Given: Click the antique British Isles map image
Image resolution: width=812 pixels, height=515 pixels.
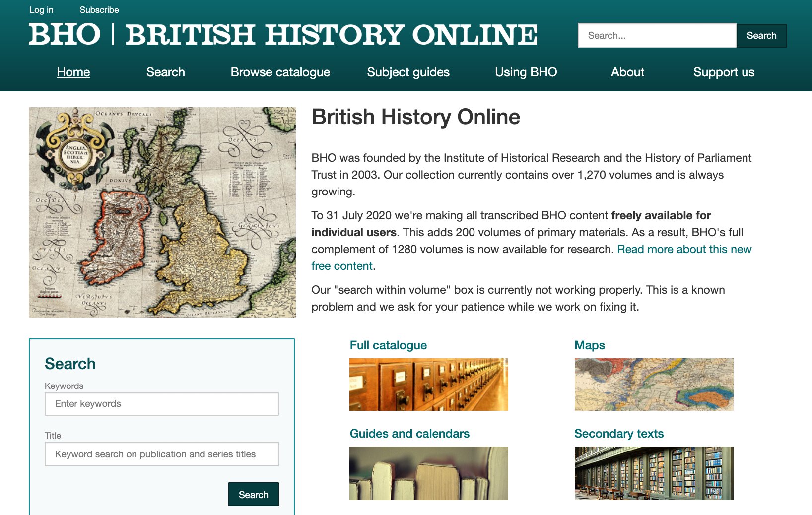Looking at the screenshot, I should tap(162, 212).
